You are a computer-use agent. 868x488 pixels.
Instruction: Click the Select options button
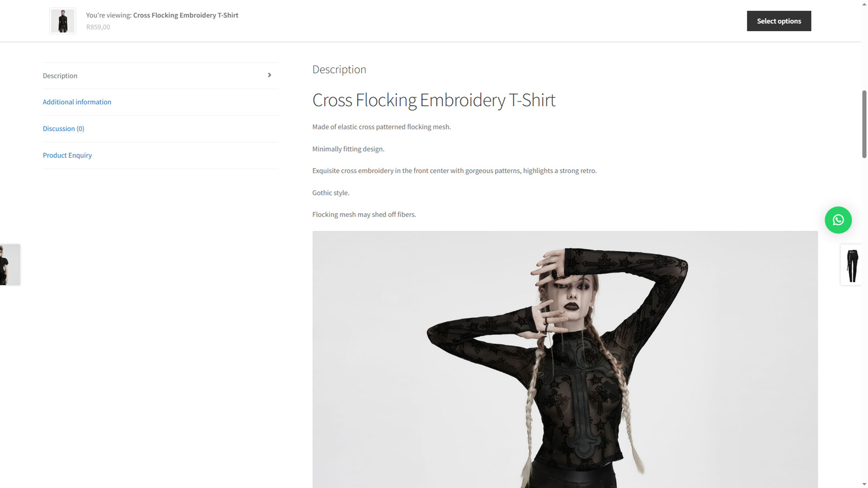(x=779, y=21)
